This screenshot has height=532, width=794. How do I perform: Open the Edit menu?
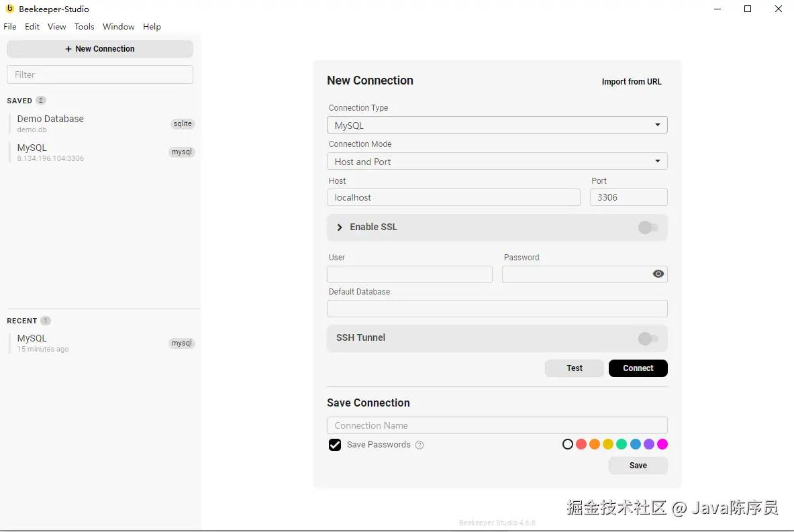pos(32,27)
